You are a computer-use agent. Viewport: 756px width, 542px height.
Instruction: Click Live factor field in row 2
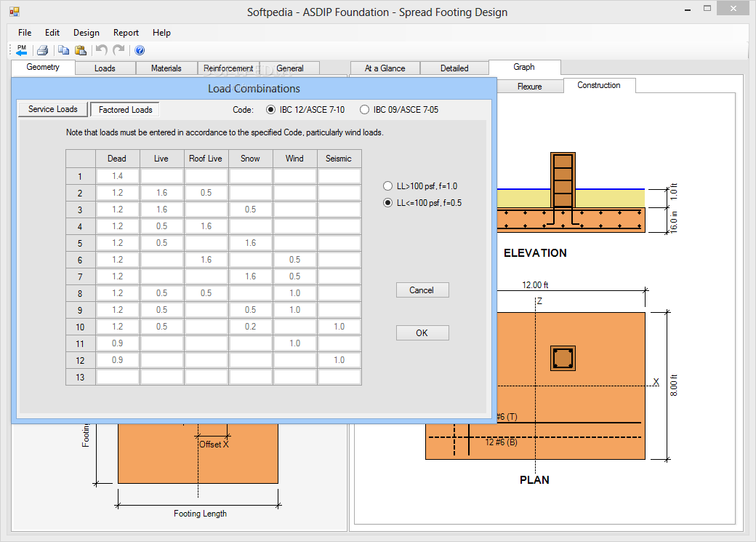tap(162, 193)
